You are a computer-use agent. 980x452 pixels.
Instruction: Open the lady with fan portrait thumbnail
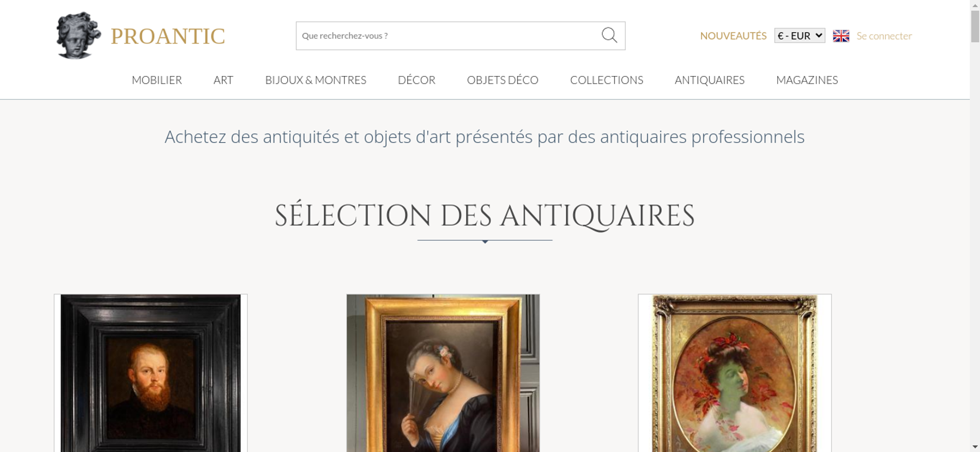click(x=443, y=373)
